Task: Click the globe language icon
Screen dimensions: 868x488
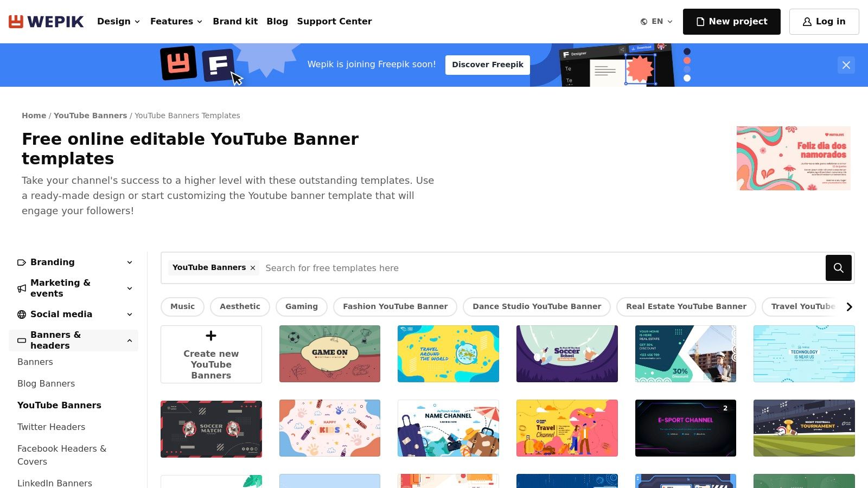Action: pyautogui.click(x=644, y=22)
